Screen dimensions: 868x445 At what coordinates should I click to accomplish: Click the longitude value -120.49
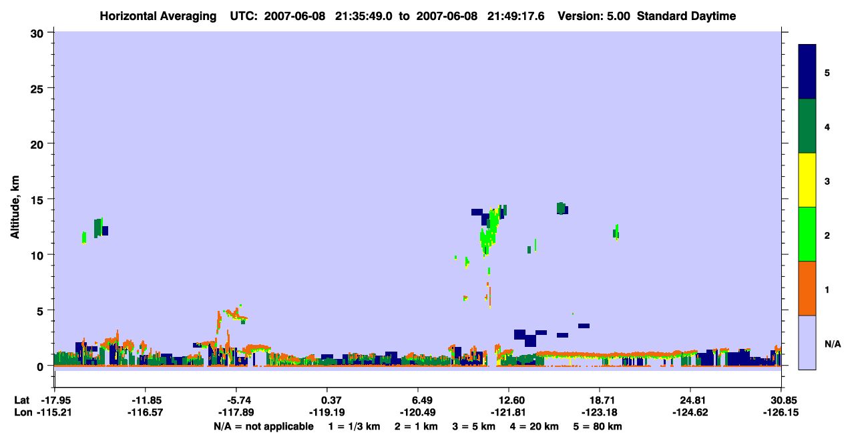pos(418,413)
